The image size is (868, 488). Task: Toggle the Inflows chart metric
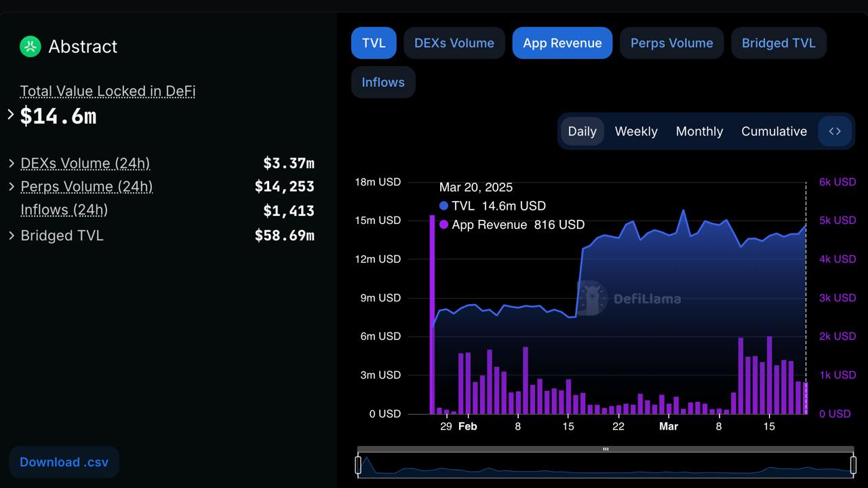point(383,82)
